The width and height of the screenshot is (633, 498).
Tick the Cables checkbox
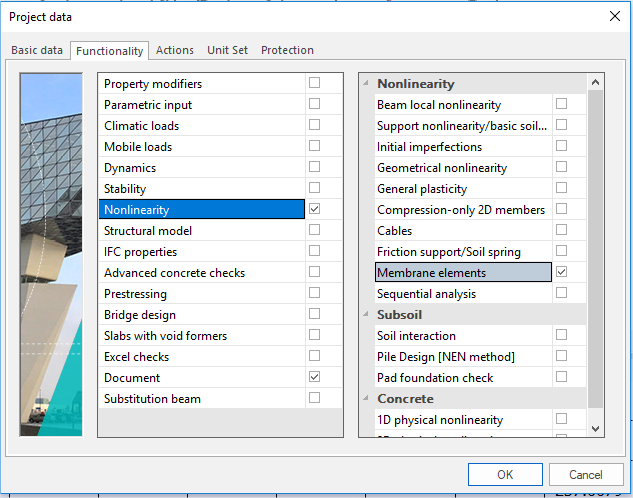pyautogui.click(x=562, y=230)
